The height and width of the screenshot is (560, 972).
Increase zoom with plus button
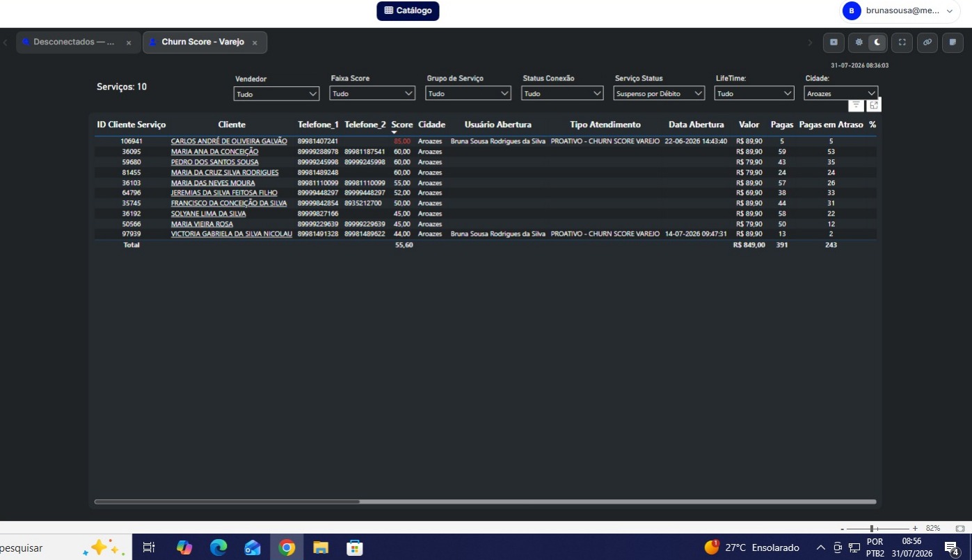tap(915, 529)
